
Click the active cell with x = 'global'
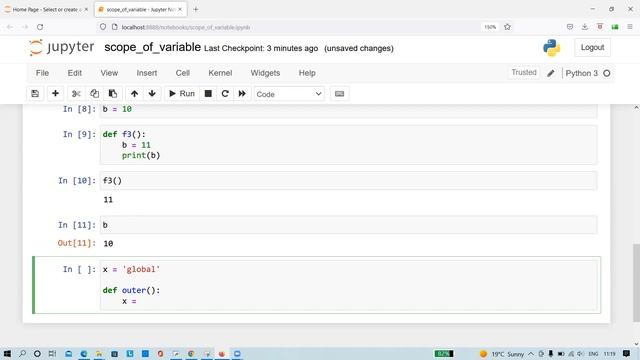click(349, 285)
